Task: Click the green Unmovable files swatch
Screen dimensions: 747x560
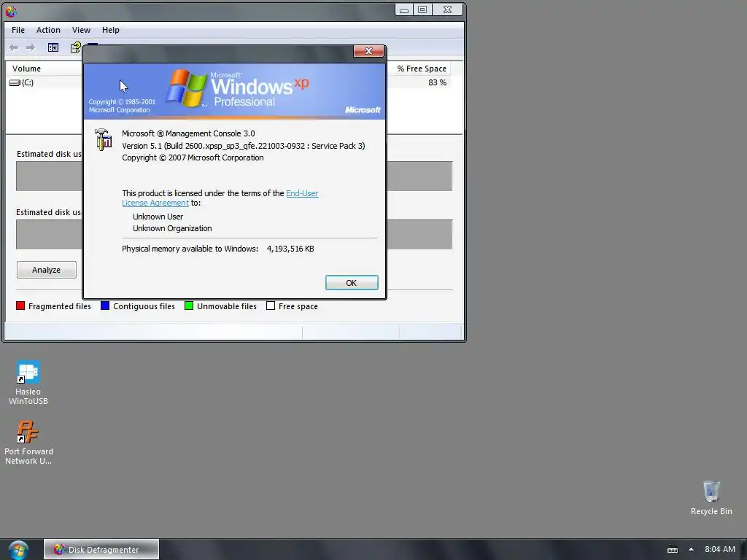Action: tap(189, 306)
